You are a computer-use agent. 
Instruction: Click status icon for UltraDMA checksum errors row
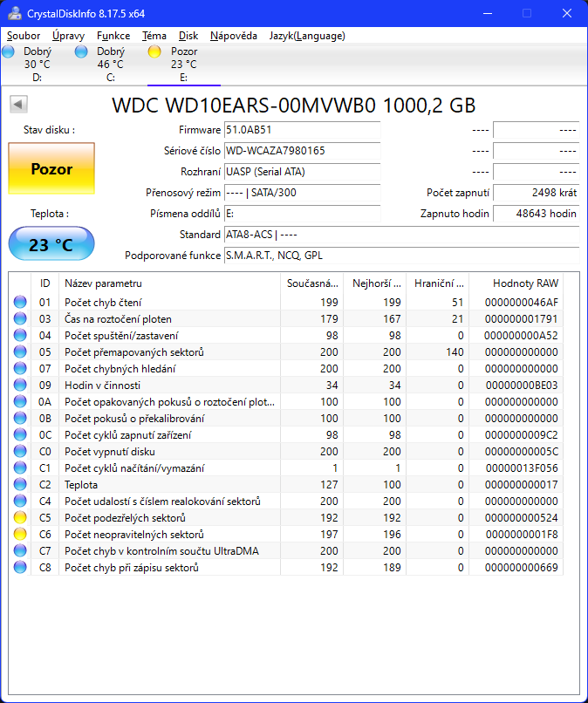(x=20, y=551)
